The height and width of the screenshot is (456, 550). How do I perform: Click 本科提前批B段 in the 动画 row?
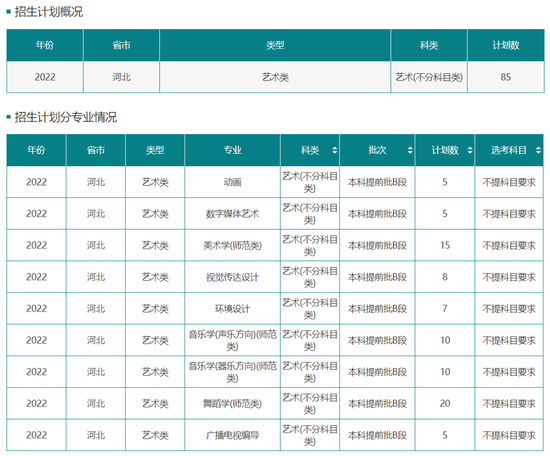377,182
